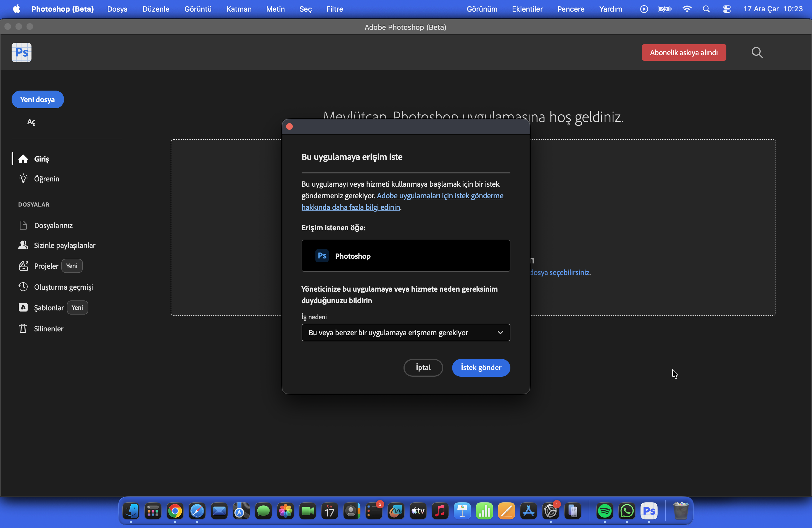Open the Filtre menu
Viewport: 812px width, 528px height.
(334, 9)
